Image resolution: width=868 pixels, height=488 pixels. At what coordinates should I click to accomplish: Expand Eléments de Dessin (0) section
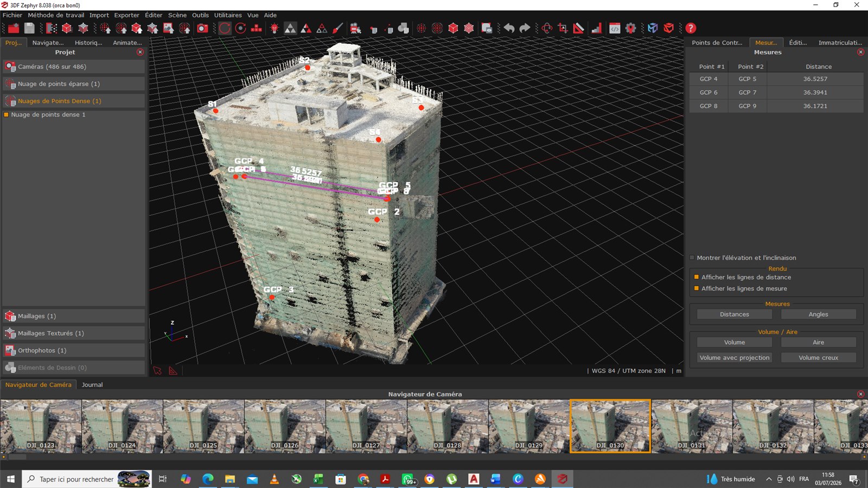click(x=74, y=368)
